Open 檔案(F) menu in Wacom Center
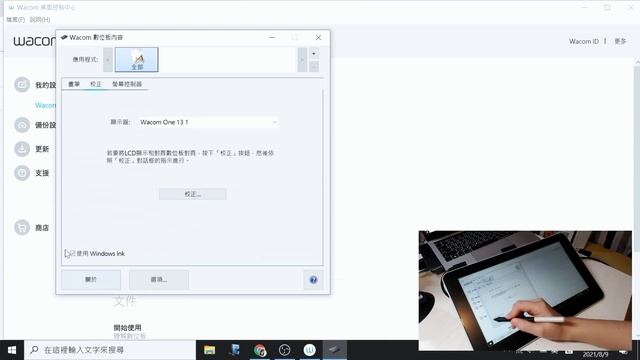The width and height of the screenshot is (640, 360). click(16, 20)
